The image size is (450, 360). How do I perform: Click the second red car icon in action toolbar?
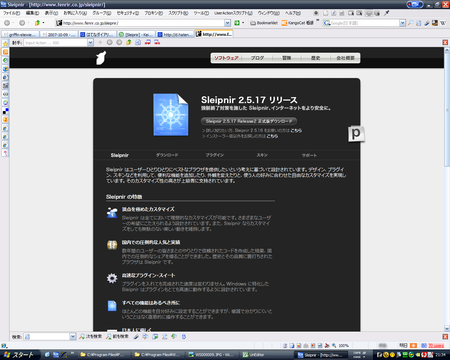coord(157,42)
